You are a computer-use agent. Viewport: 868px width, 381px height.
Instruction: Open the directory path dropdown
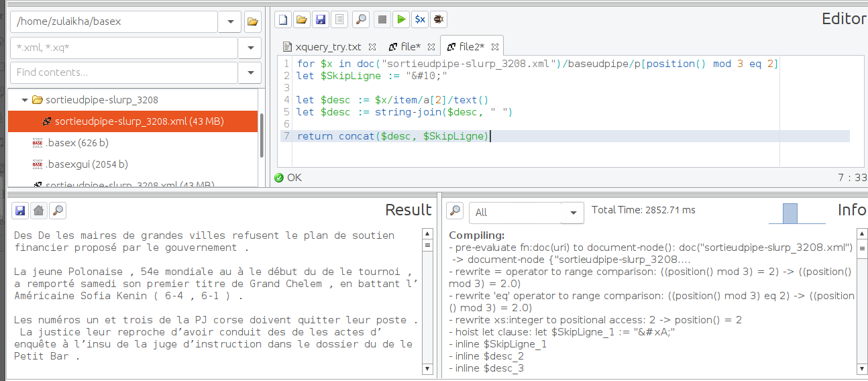coord(230,21)
